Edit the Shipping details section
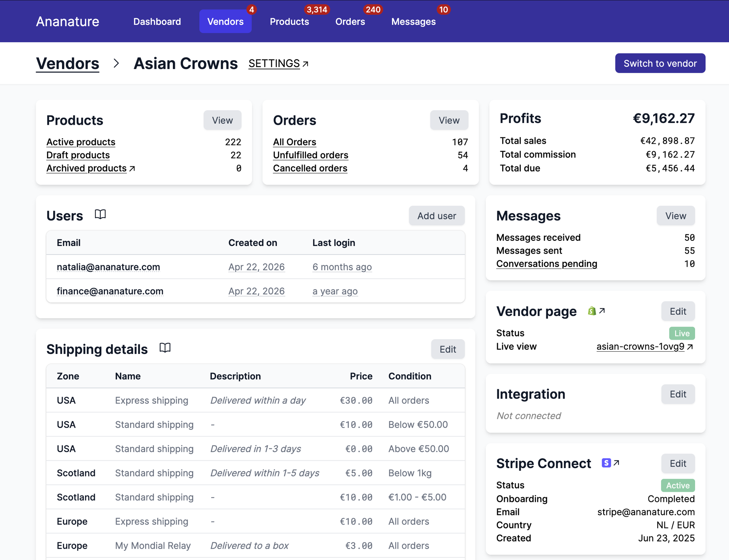Screen dimensions: 729x560 point(447,349)
